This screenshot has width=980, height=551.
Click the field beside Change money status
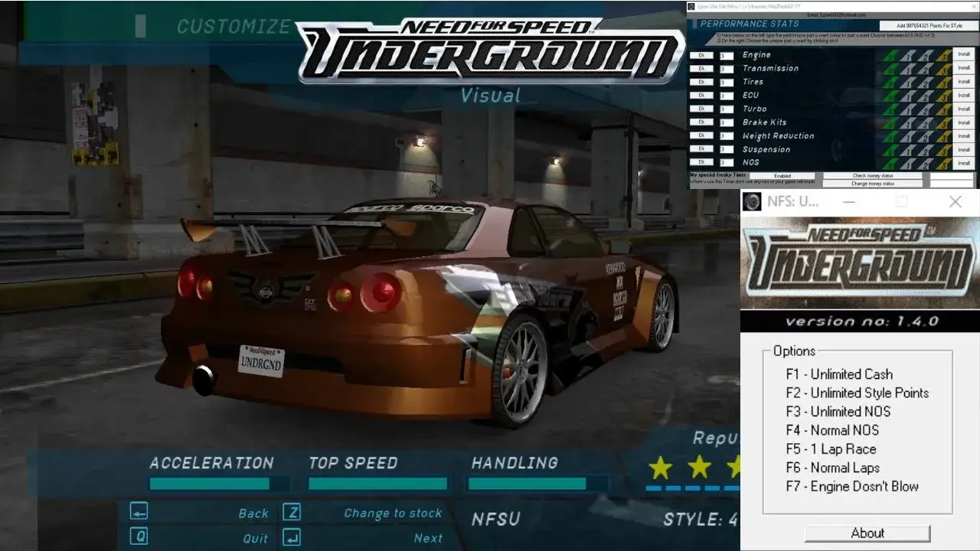952,184
